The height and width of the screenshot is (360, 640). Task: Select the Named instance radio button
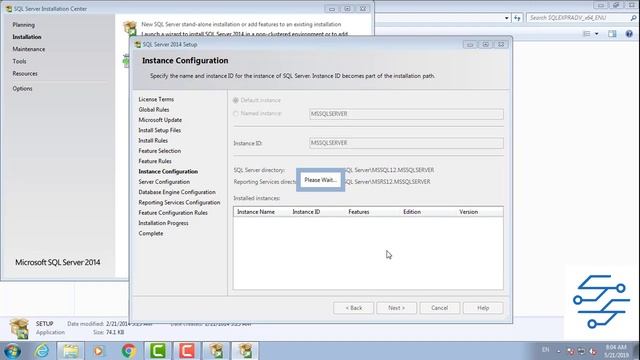[236, 114]
